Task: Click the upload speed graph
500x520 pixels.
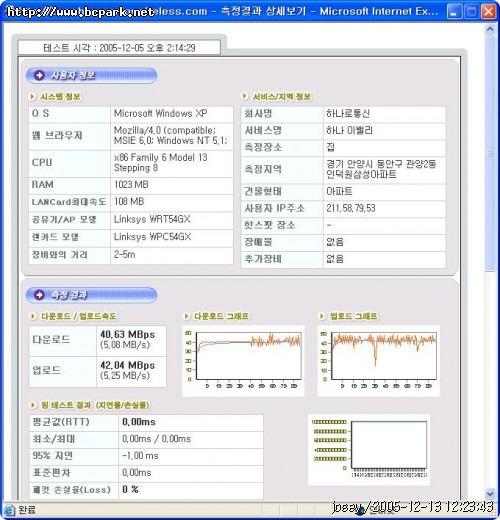Action: tap(379, 361)
